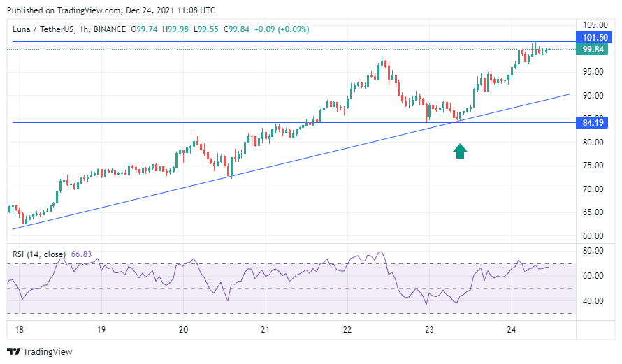Select the 101.50 resistance price label
The width and height of the screenshot is (622, 364).
coord(588,37)
